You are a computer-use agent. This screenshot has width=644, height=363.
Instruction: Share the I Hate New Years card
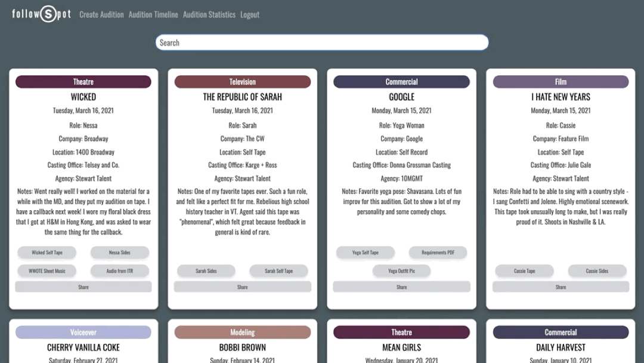click(x=561, y=287)
